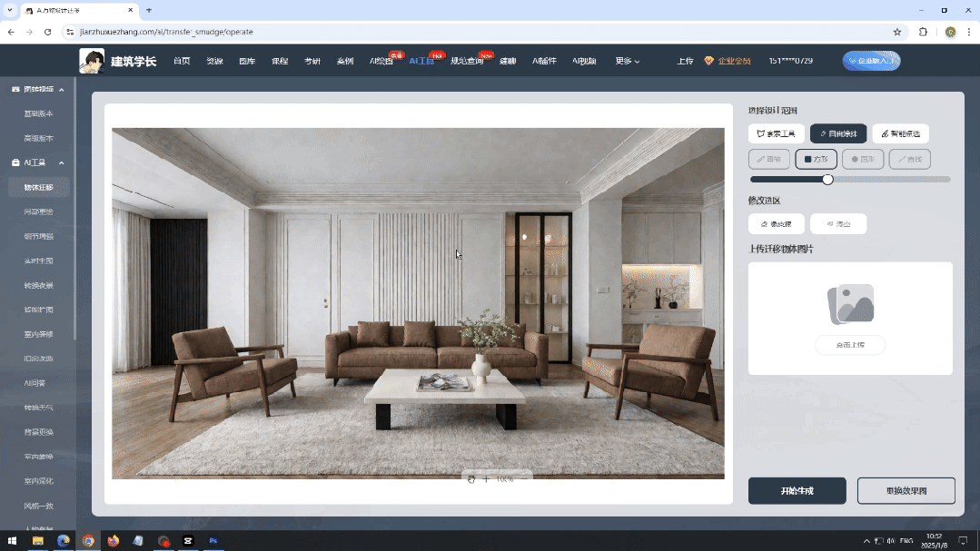Screen dimensions: 980x551
Task: Open 高级版本 in the sidebar
Action: tap(39, 138)
